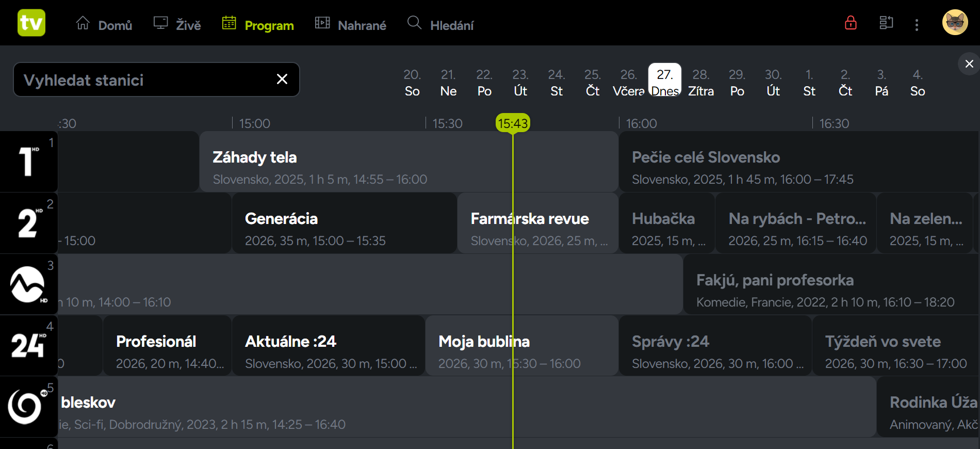Open Nahrané recordings tab
The height and width of the screenshot is (449, 980).
(x=351, y=25)
